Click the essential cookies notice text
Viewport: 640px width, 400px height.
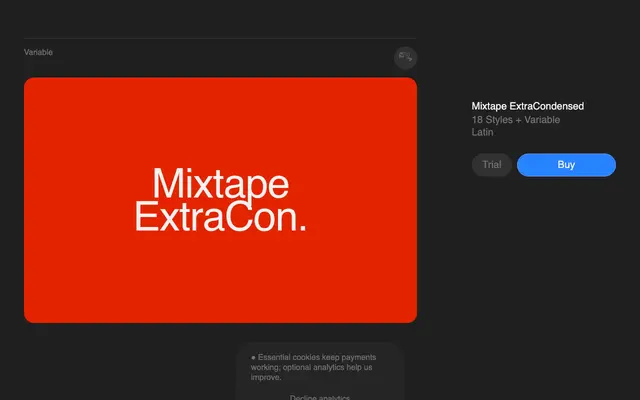313,367
